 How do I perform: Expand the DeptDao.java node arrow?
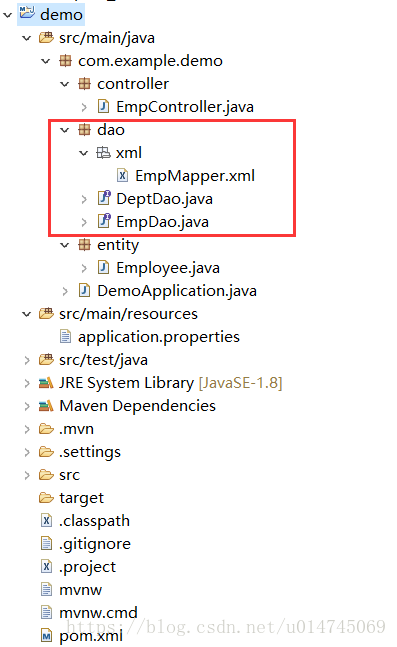(84, 199)
